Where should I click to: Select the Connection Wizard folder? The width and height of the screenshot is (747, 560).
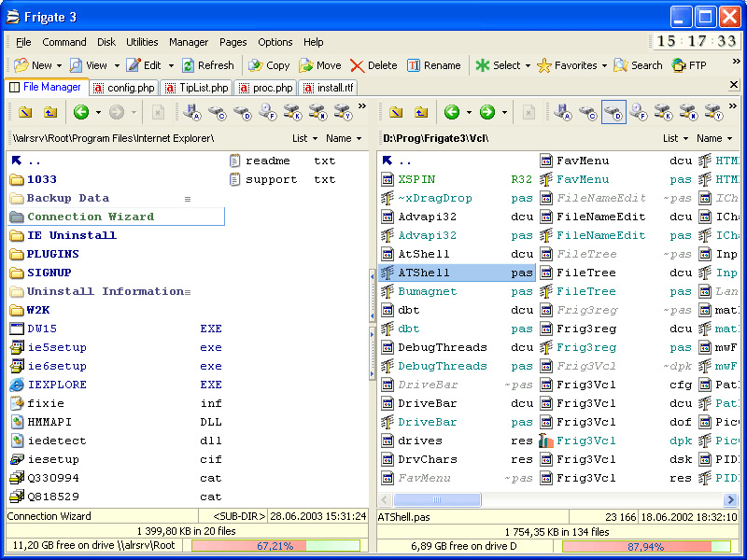pos(90,217)
